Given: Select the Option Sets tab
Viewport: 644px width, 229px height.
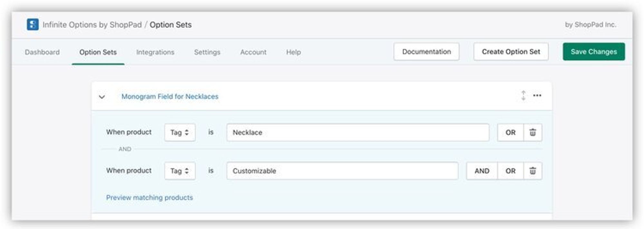Looking at the screenshot, I should point(98,52).
